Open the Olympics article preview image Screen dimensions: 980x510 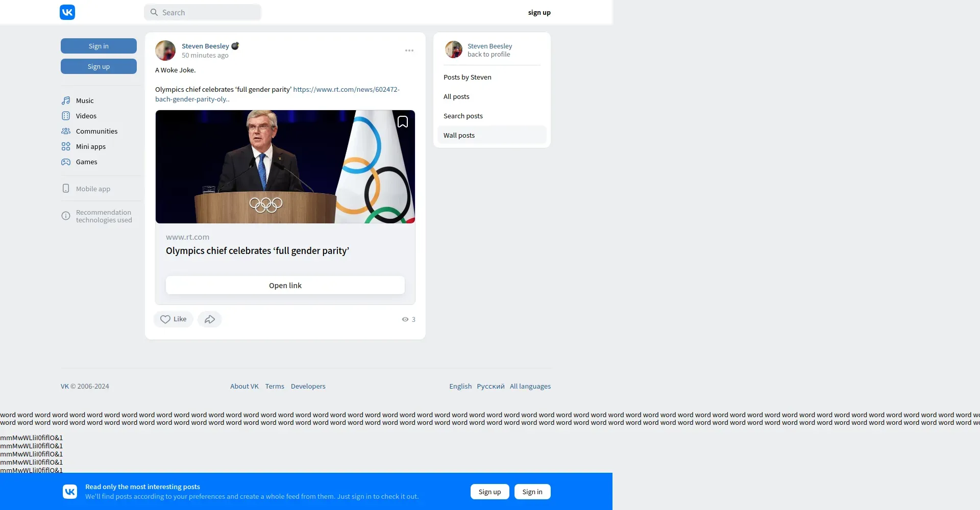pyautogui.click(x=285, y=167)
